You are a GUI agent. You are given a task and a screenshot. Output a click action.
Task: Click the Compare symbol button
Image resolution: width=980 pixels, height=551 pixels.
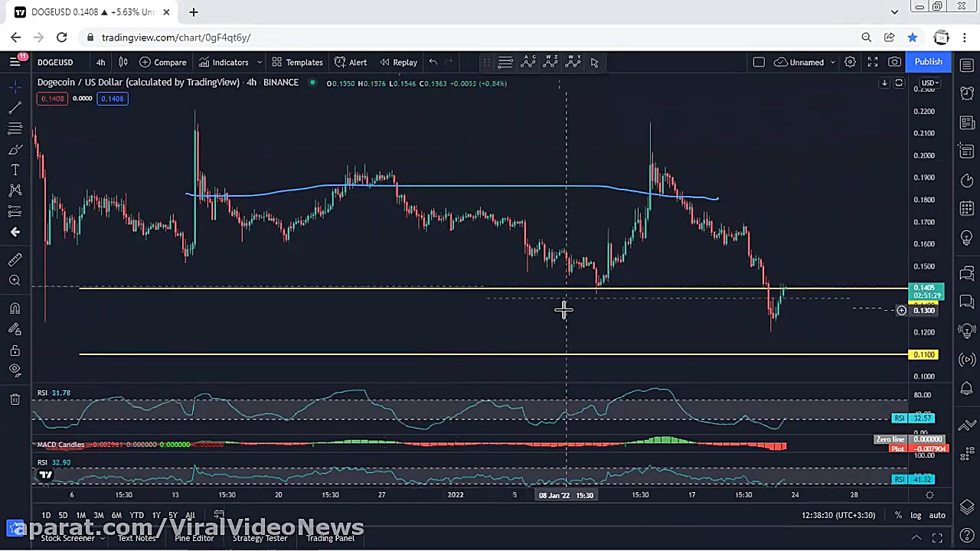(162, 62)
